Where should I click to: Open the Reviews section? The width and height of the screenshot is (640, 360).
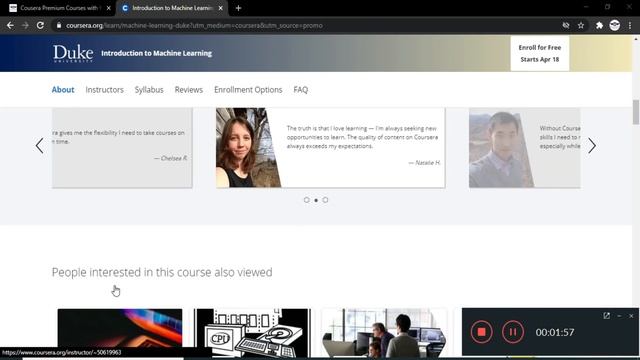[189, 90]
